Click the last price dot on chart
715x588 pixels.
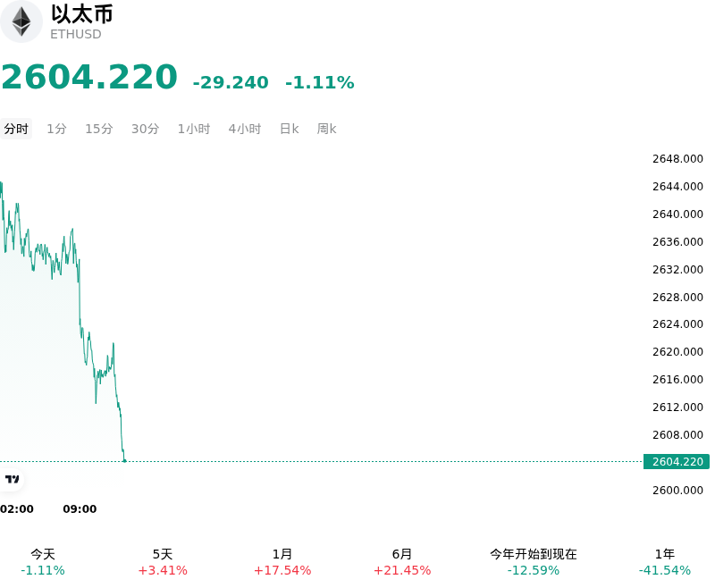[x=124, y=461]
